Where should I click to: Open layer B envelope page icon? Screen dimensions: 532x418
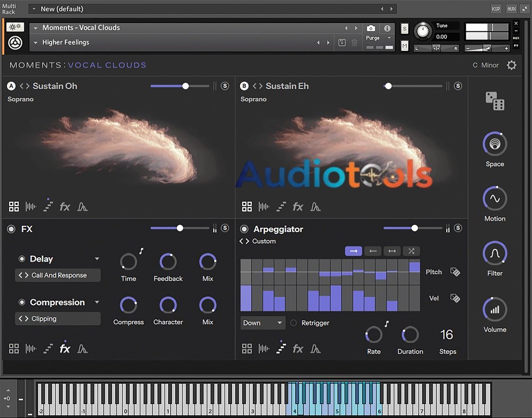(x=315, y=207)
